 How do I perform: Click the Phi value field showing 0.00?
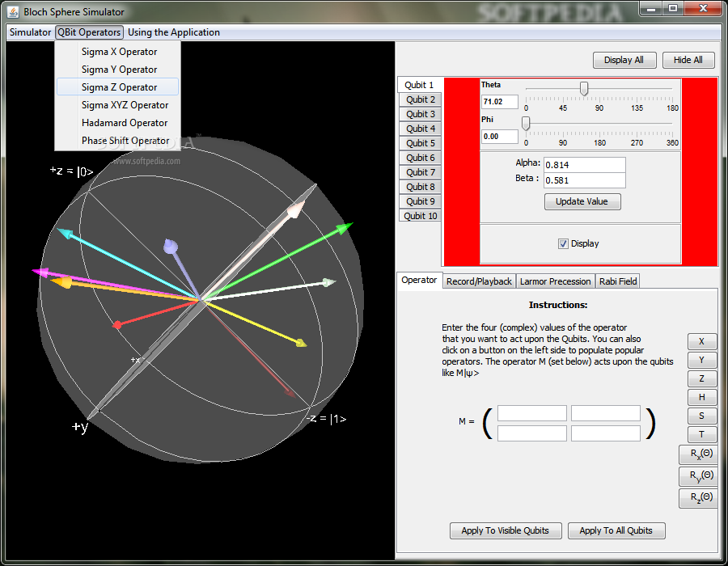coord(500,137)
